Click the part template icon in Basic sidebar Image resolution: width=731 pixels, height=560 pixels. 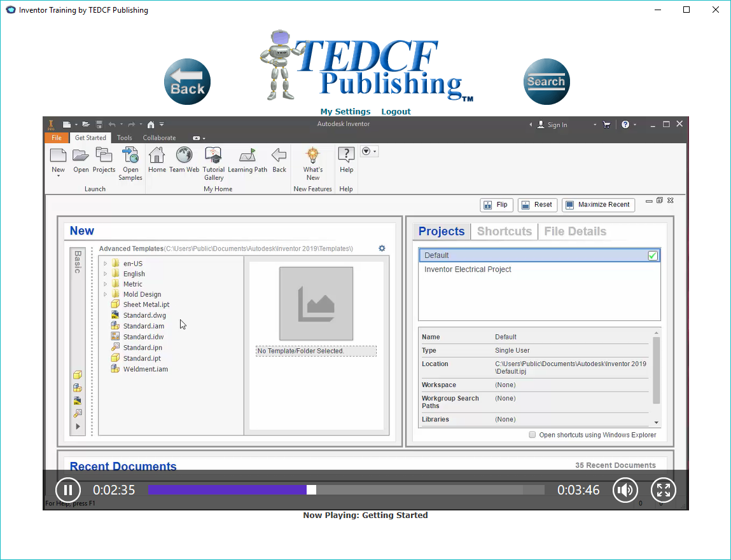click(78, 375)
